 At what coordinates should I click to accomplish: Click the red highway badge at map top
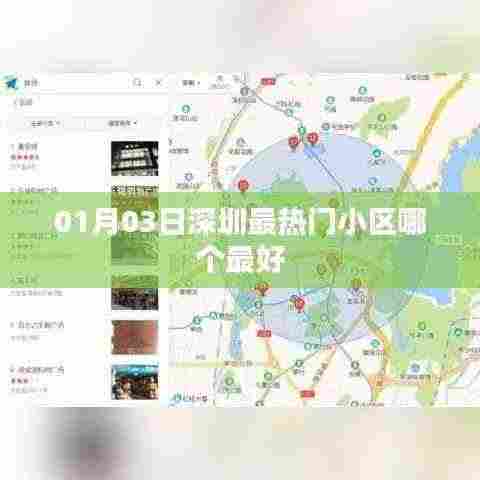[268, 81]
